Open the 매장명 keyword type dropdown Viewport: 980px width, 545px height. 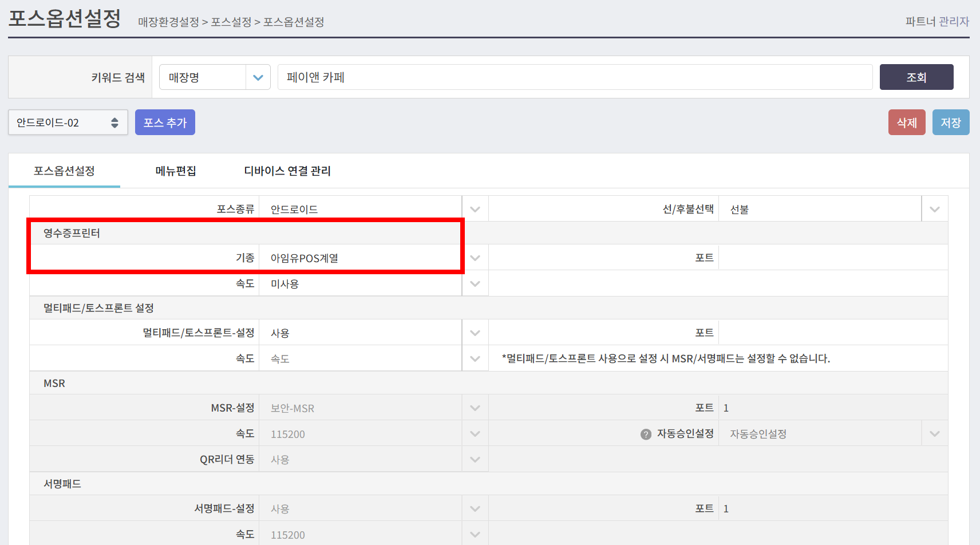pyautogui.click(x=215, y=77)
